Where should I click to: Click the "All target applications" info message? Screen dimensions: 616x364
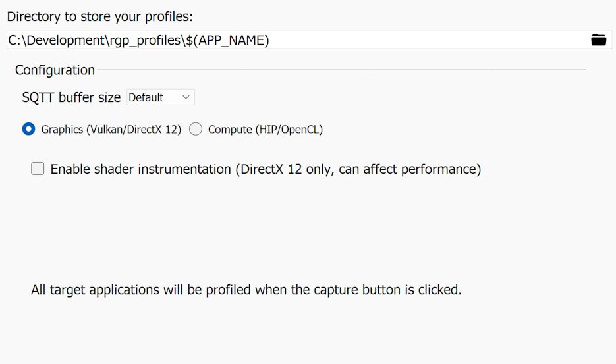[246, 290]
